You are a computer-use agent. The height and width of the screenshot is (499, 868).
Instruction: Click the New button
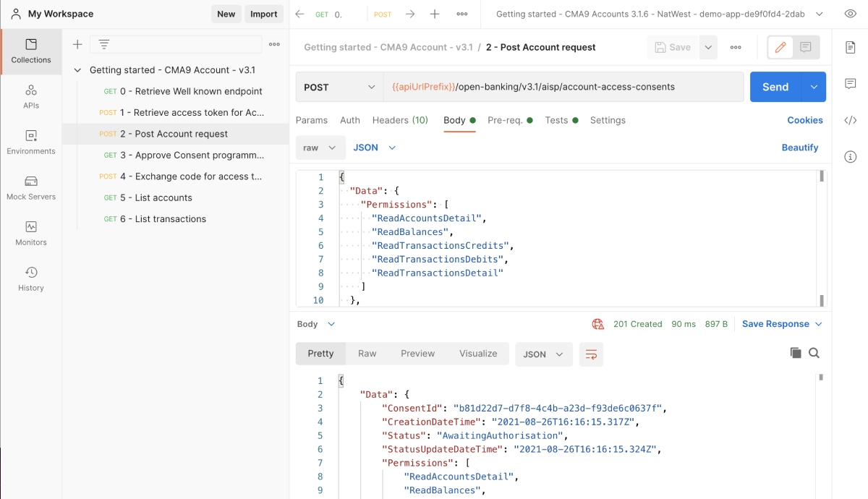coord(226,14)
